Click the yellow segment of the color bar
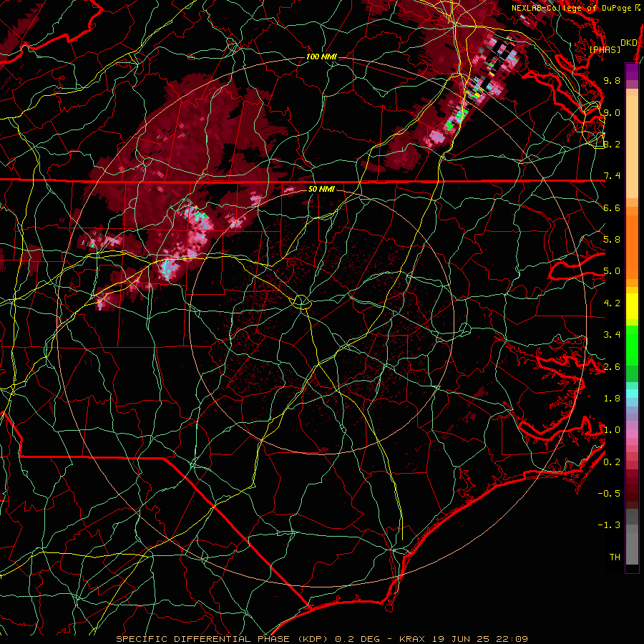Image resolution: width=644 pixels, height=644 pixels. click(632, 306)
